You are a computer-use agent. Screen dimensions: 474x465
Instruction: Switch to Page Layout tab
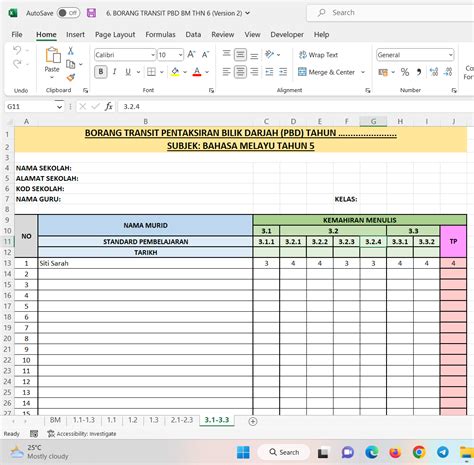[x=115, y=34]
